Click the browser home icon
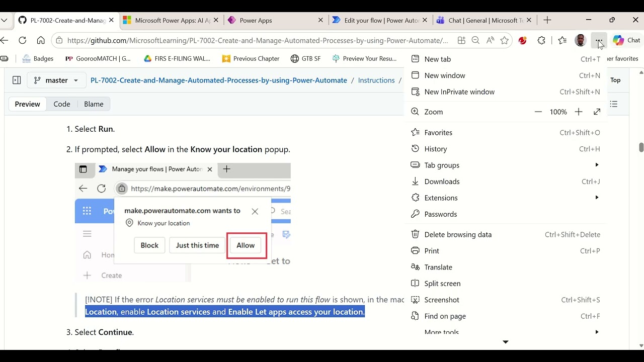 (41, 40)
